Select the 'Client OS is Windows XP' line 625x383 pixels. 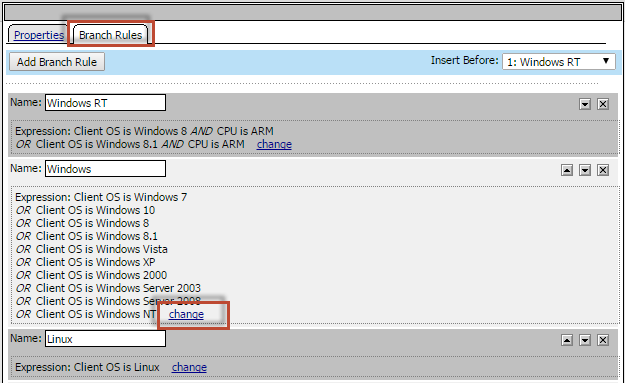click(x=95, y=262)
